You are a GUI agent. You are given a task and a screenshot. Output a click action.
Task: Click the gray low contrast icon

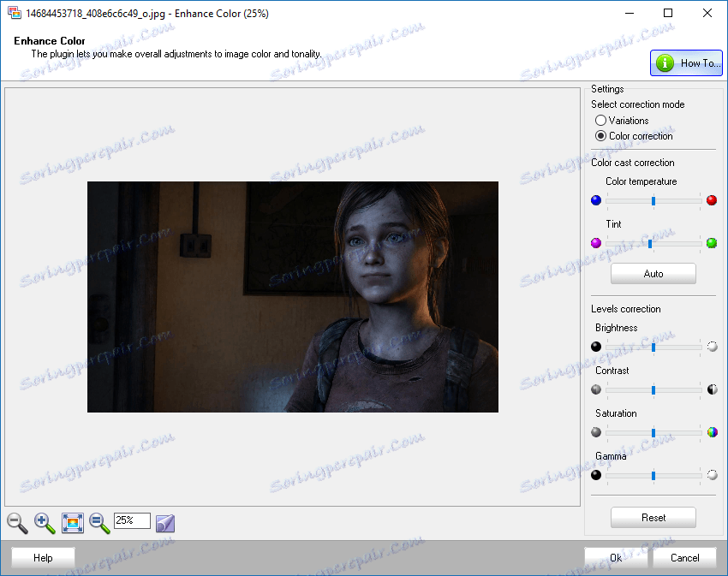click(596, 389)
